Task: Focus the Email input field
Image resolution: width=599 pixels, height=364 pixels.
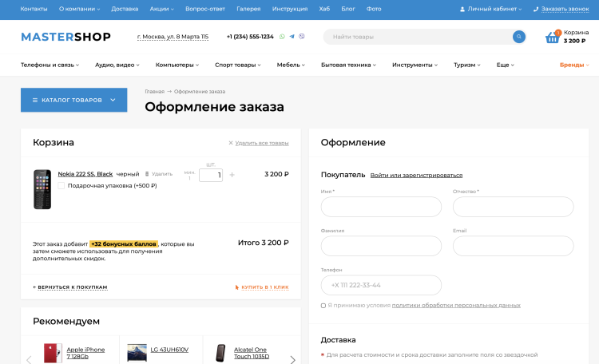Action: point(514,246)
